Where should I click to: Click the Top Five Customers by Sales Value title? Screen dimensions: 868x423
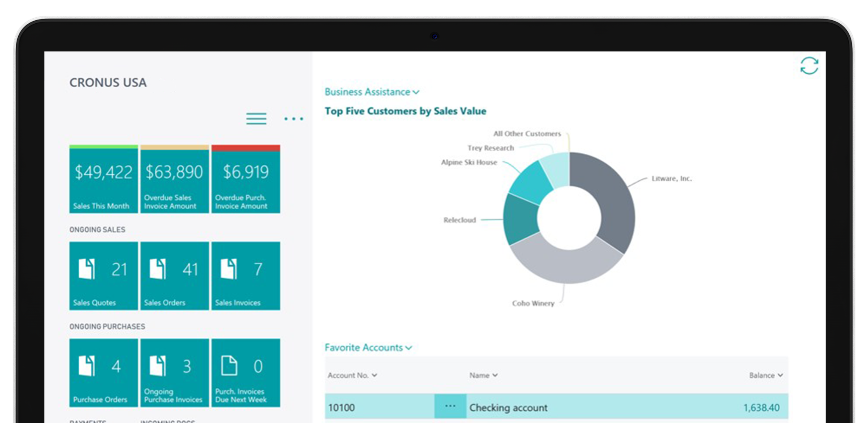406,111
